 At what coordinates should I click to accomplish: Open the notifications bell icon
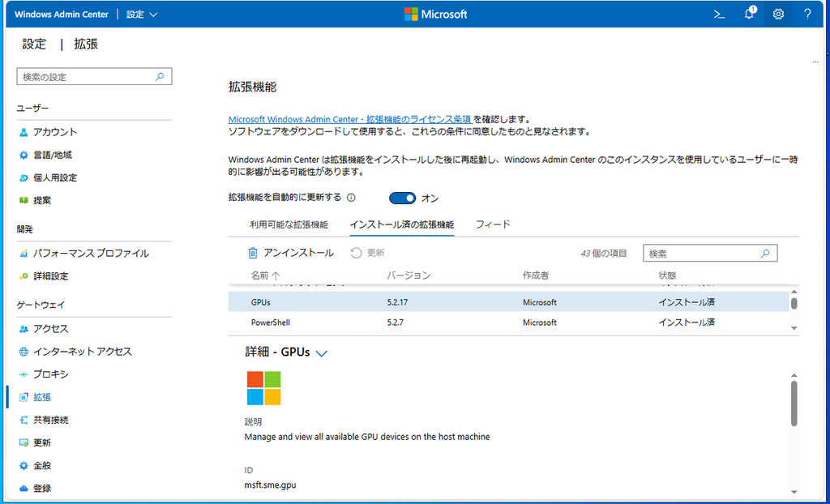[x=749, y=14]
